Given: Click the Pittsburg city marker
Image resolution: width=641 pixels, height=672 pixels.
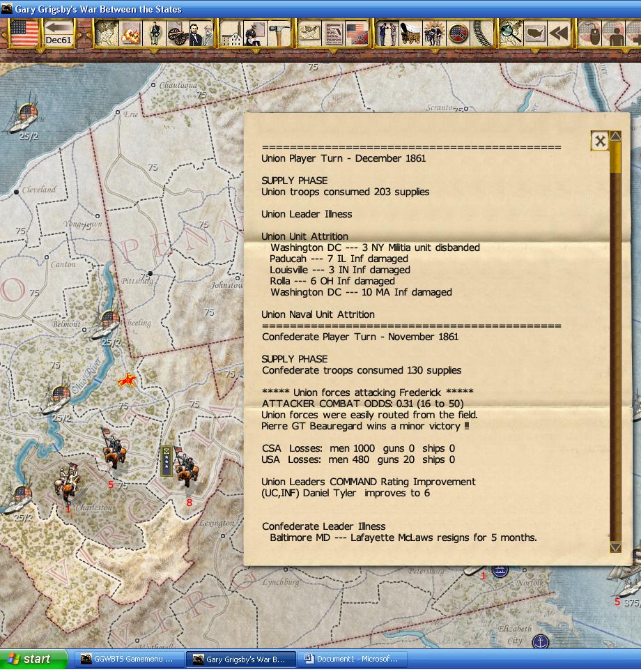Looking at the screenshot, I should pos(150,273).
